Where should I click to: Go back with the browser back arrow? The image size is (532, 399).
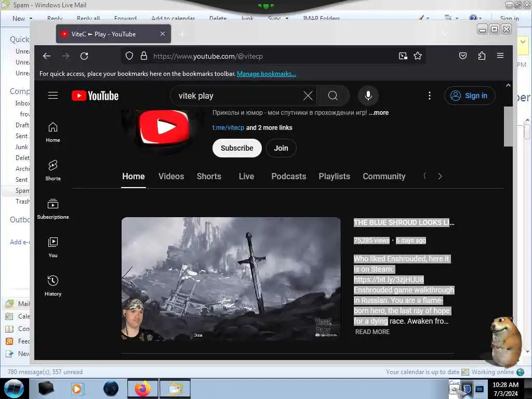point(47,56)
